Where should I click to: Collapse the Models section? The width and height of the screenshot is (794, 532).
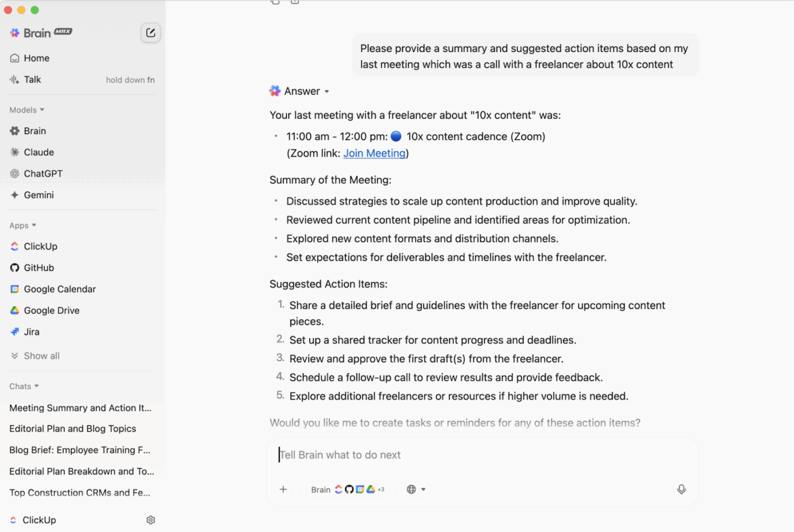pos(27,110)
